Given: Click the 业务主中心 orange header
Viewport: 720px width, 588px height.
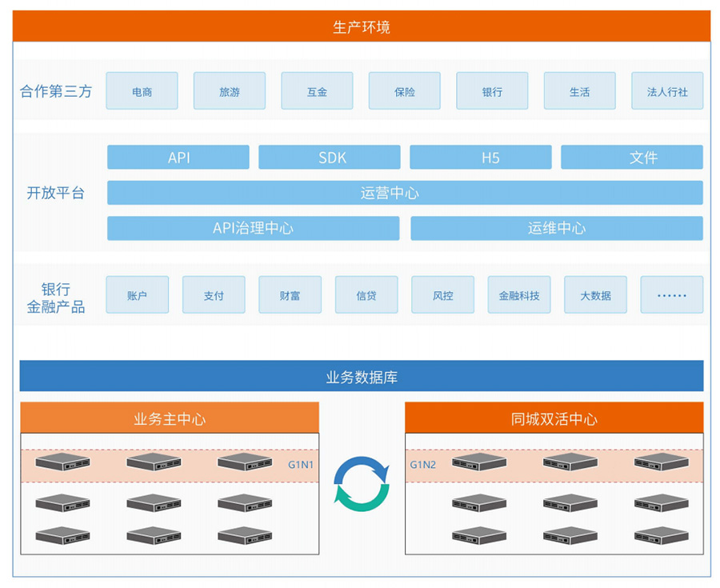Looking at the screenshot, I should [x=170, y=418].
